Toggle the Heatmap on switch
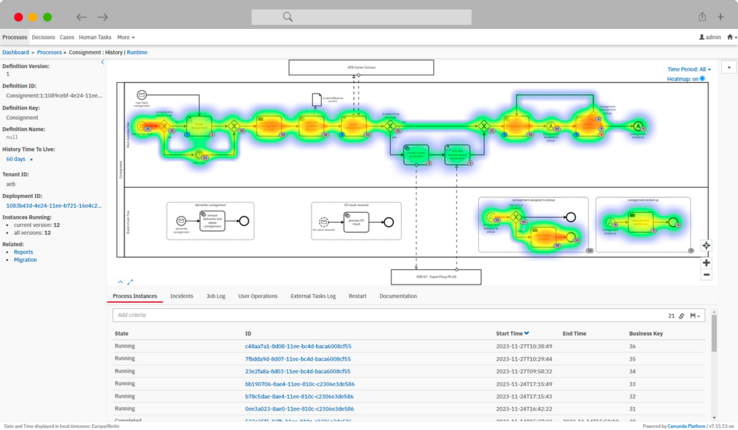738x430 pixels. coord(702,79)
